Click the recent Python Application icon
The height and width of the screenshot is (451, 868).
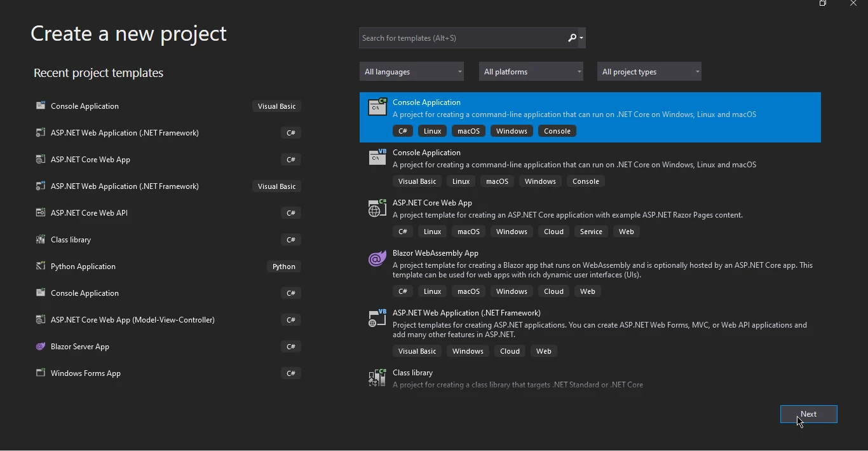point(41,267)
